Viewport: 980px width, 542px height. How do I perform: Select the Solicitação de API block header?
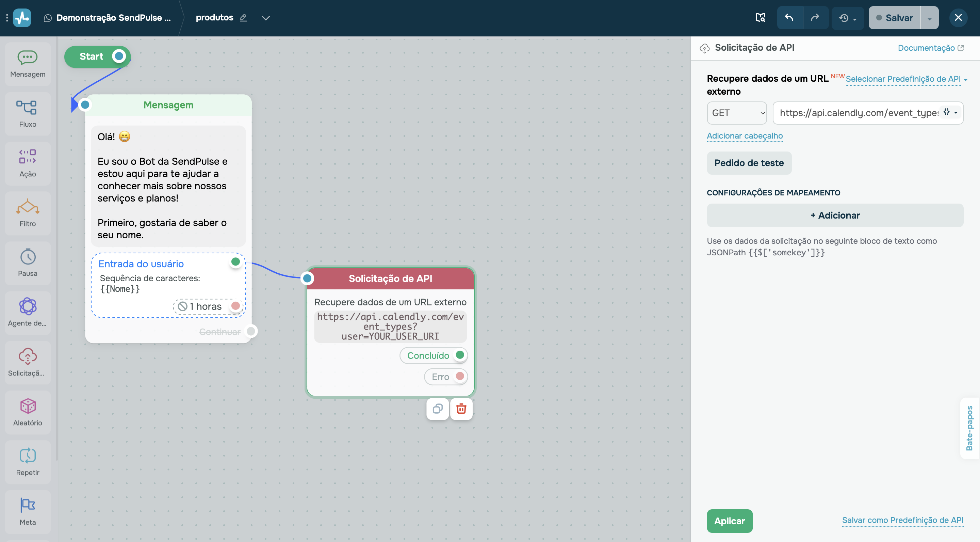[390, 278]
